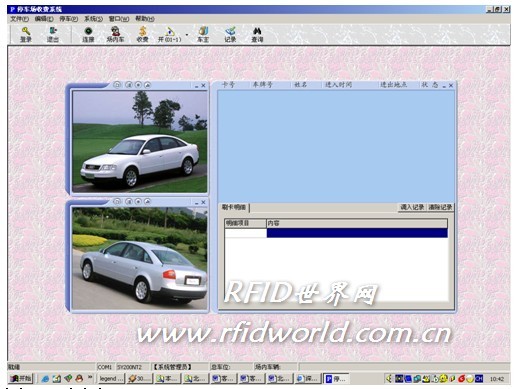515x389 pixels.
Task: Close the lower camera panel
Action: pyautogui.click(x=203, y=202)
